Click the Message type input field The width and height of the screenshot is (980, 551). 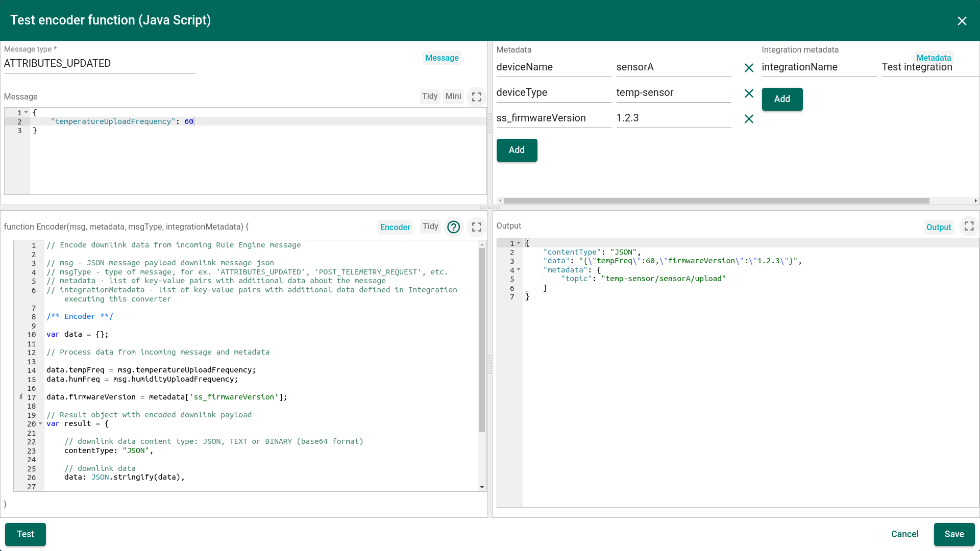pyautogui.click(x=100, y=64)
